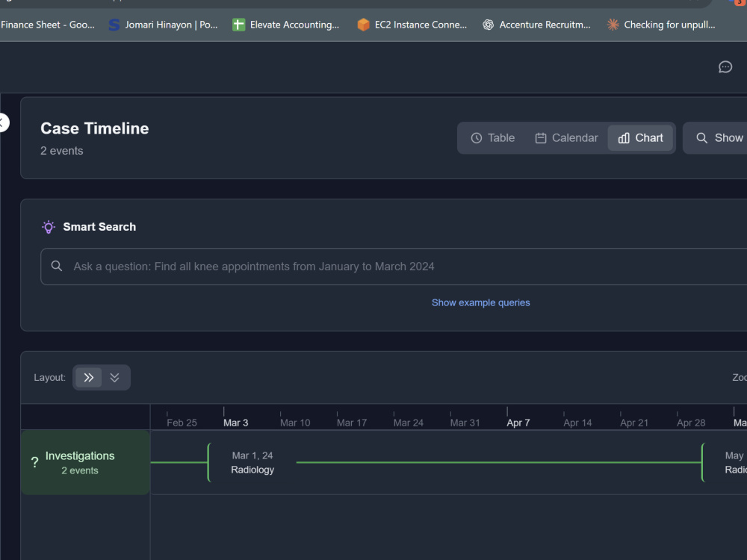Focus the Ask a question search field
Screen dimensions: 747x560
pos(394,267)
